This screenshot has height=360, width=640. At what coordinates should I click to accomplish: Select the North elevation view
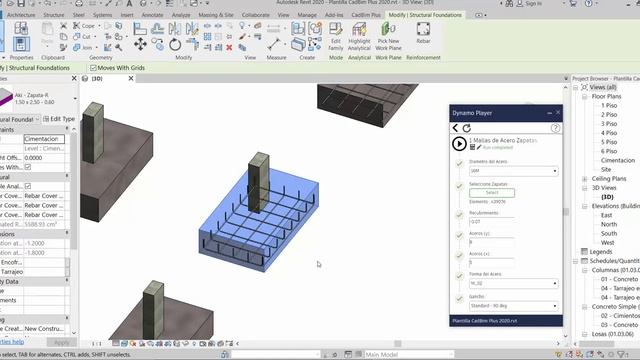[x=609, y=224]
